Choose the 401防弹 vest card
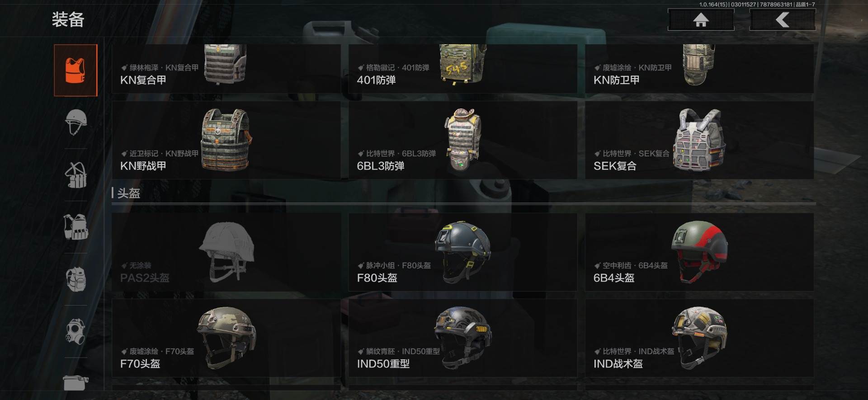868x400 pixels. point(462,69)
